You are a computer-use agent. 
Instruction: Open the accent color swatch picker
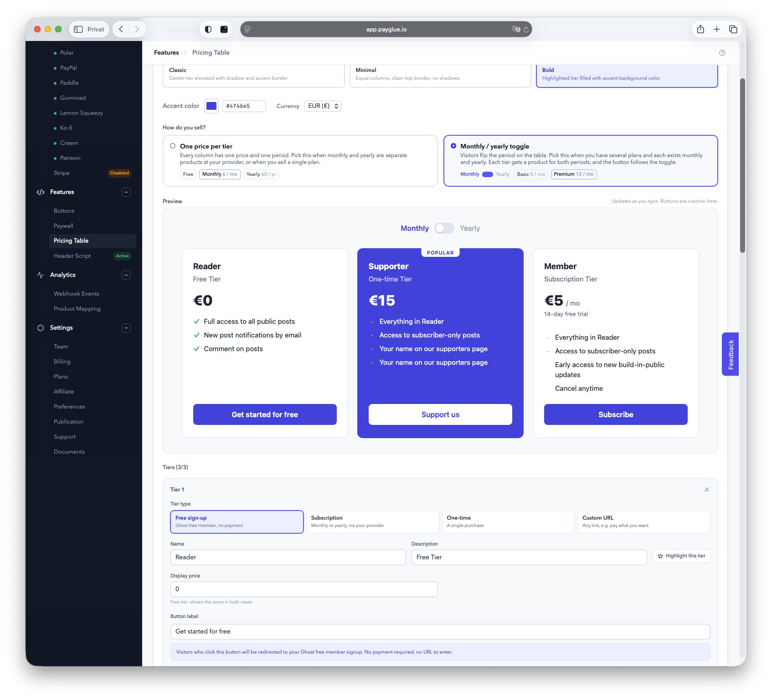coord(211,106)
